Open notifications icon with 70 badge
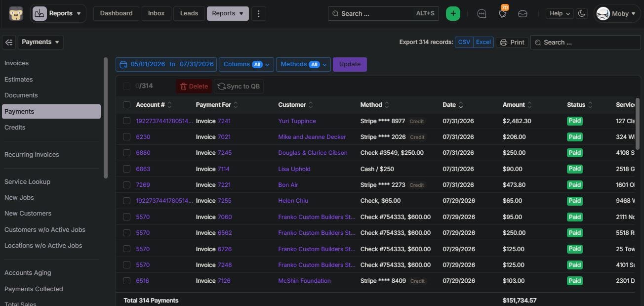The height and width of the screenshot is (306, 644). 503,13
